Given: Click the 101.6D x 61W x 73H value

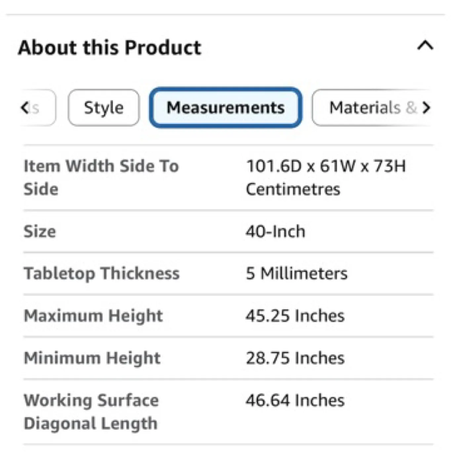Looking at the screenshot, I should [x=326, y=177].
